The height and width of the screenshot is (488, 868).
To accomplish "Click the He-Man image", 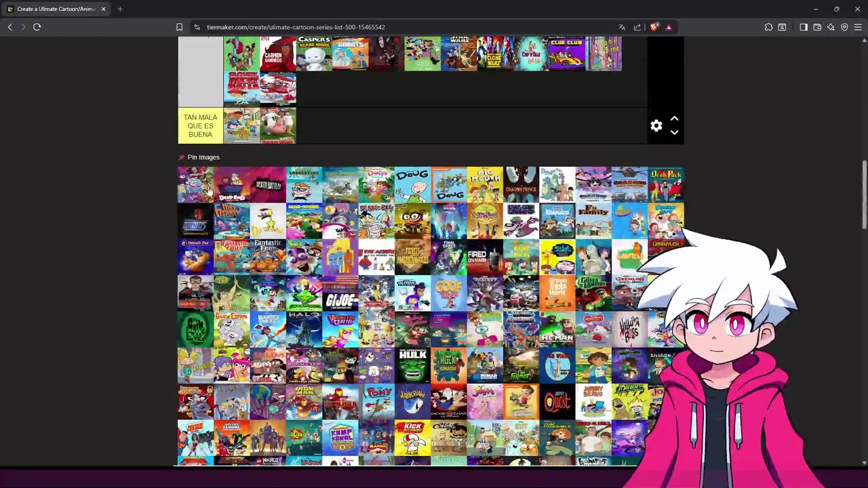I will 557,329.
